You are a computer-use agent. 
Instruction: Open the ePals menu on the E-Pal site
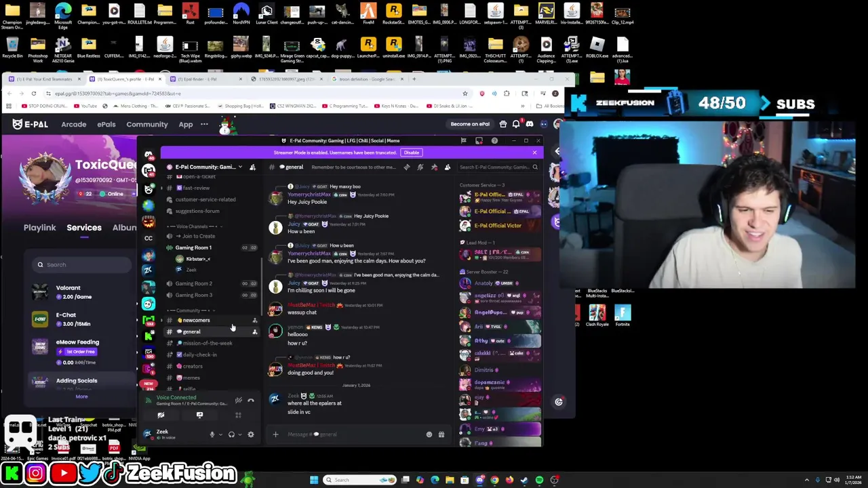(x=106, y=124)
